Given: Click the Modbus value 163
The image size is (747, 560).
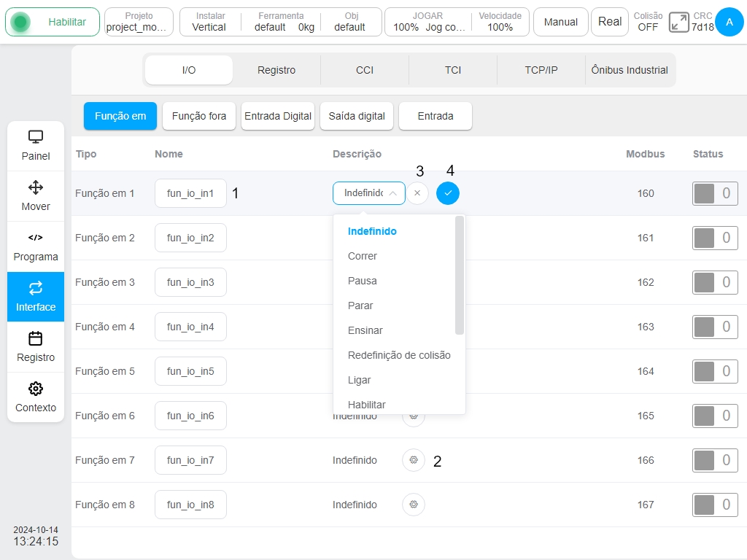Looking at the screenshot, I should pyautogui.click(x=646, y=327).
